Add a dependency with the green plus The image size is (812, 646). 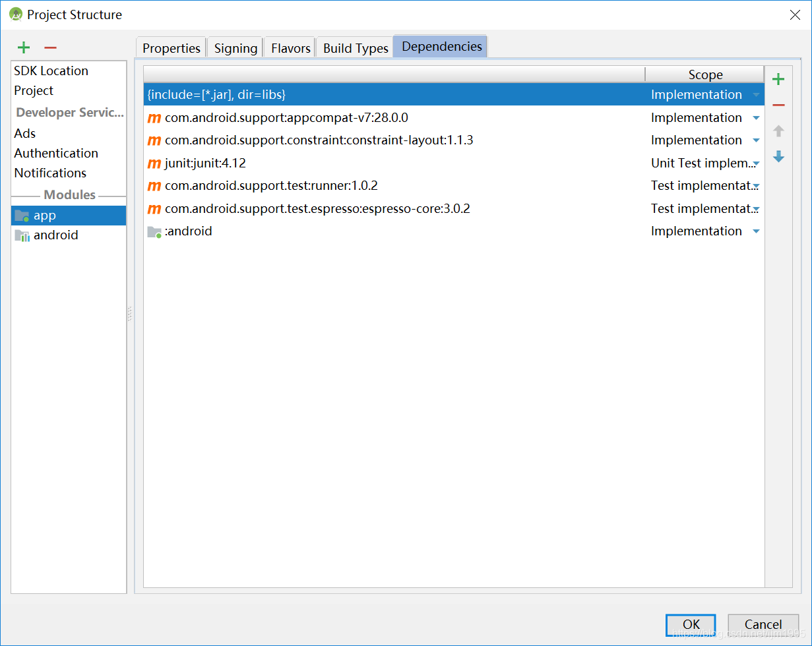778,80
